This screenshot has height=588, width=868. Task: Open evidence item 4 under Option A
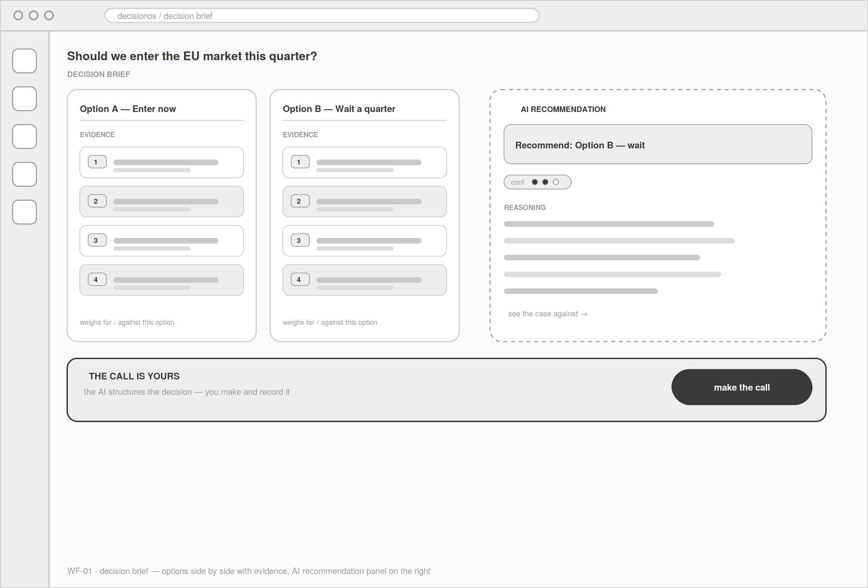coord(162,280)
